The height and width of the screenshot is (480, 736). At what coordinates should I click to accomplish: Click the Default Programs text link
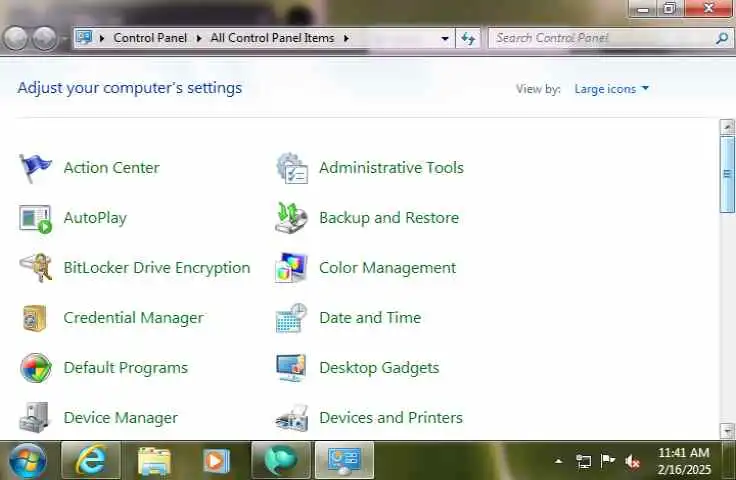pos(126,368)
